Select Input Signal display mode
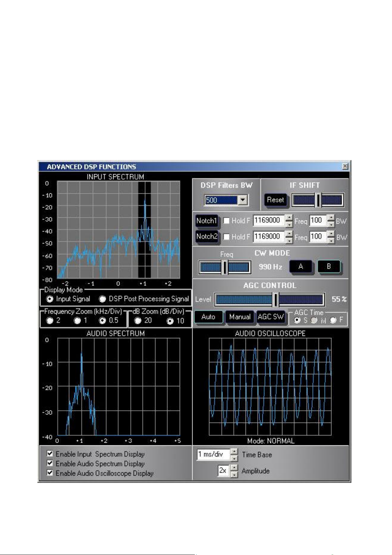 [x=50, y=299]
